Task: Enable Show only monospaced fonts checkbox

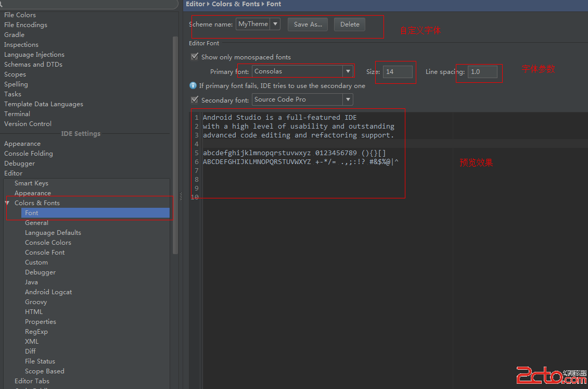Action: coord(195,57)
